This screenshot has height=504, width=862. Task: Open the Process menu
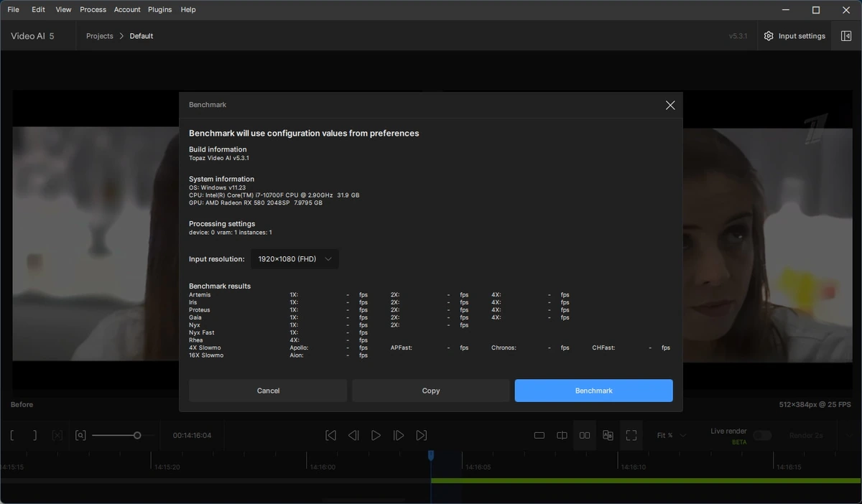pyautogui.click(x=93, y=9)
